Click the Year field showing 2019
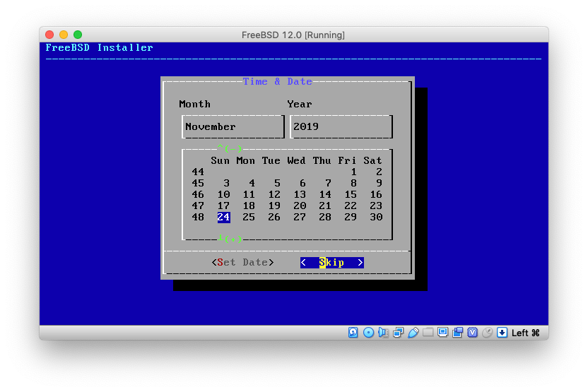This screenshot has width=588, height=392. point(341,127)
